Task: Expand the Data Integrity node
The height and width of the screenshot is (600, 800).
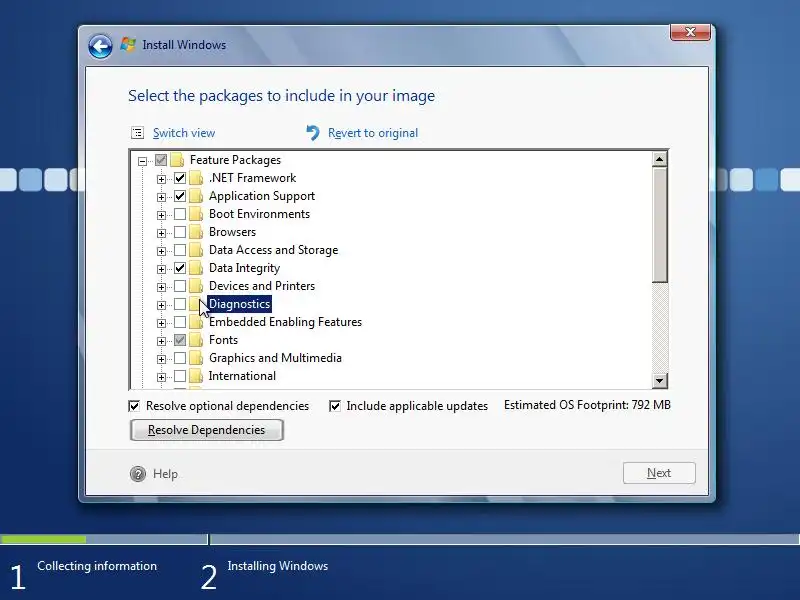Action: point(161,269)
